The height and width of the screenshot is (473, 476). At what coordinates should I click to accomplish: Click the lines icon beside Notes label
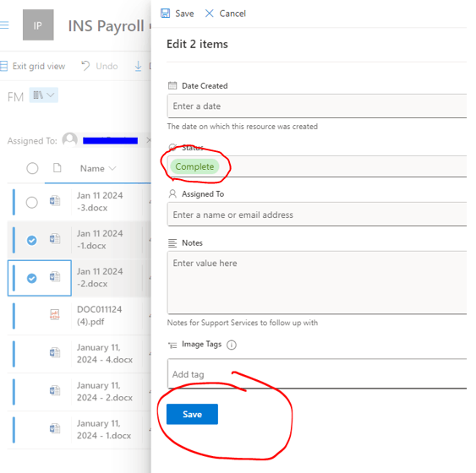click(x=172, y=243)
